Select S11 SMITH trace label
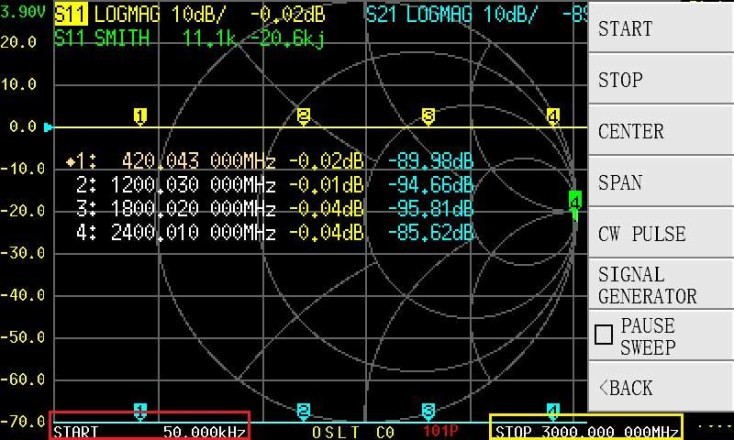The height and width of the screenshot is (440, 734). pos(102,37)
